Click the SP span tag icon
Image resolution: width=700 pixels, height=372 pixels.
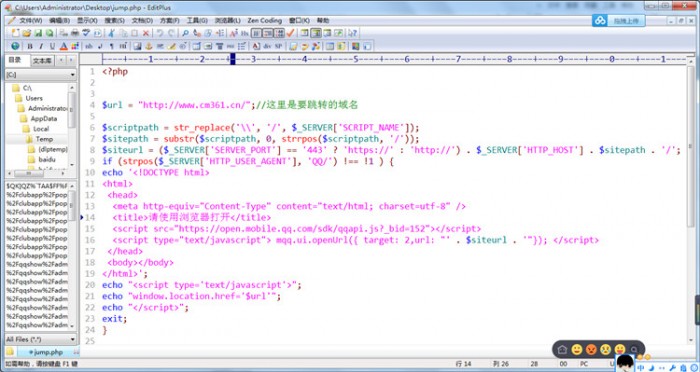tap(279, 46)
